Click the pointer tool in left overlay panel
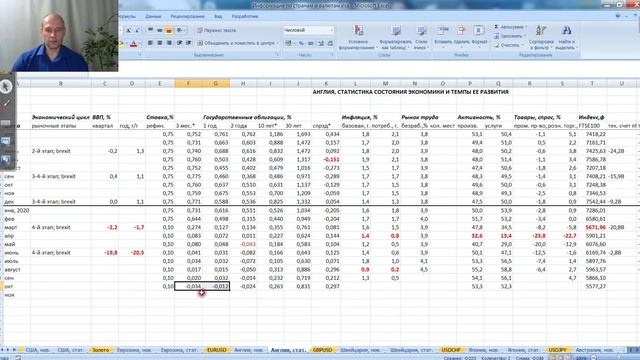640x360 pixels. click(x=6, y=87)
